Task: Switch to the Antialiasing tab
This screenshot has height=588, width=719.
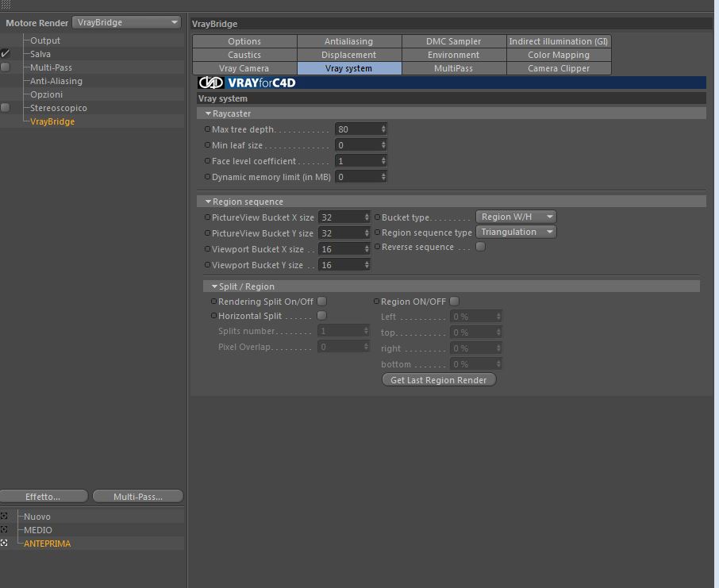Action: [x=349, y=41]
